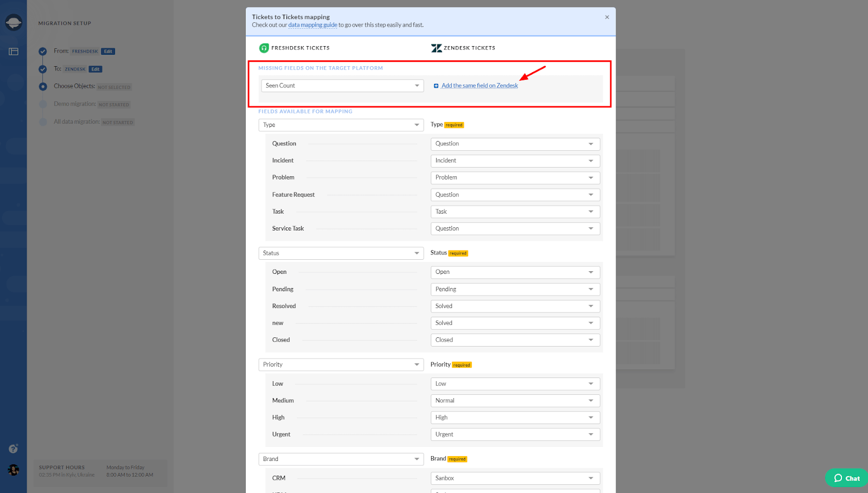
Task: Click the Monday to Friday hours text
Action: pos(125,468)
